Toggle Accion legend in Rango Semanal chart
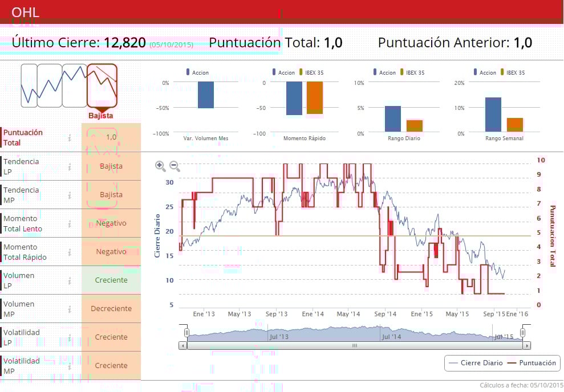The width and height of the screenshot is (564, 392). 485,72
